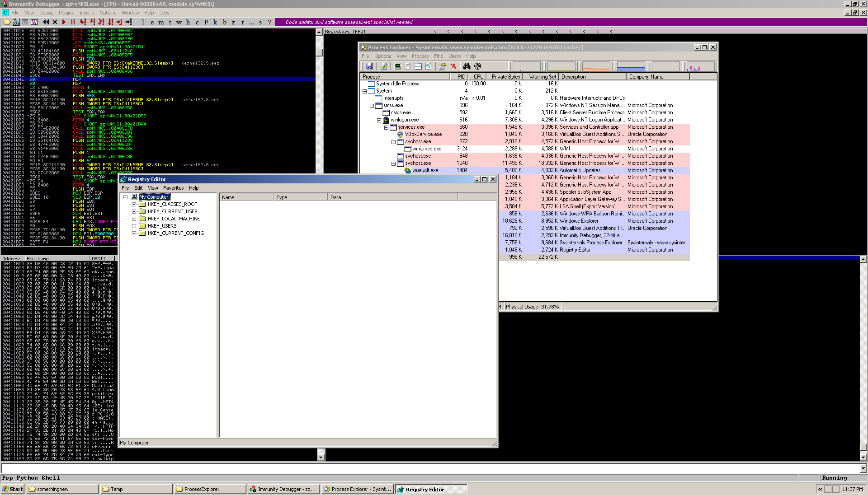The image size is (868, 495).
Task: Expand HKEY_CLASSES_ROOT in Registry Editor
Action: point(134,204)
